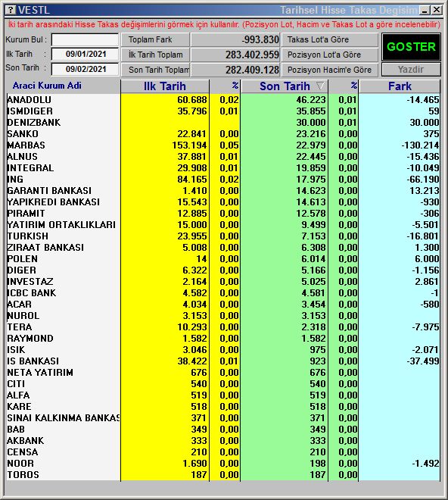Click the İlk Tarih Toplam label button
The image size is (448, 500).
tap(155, 55)
